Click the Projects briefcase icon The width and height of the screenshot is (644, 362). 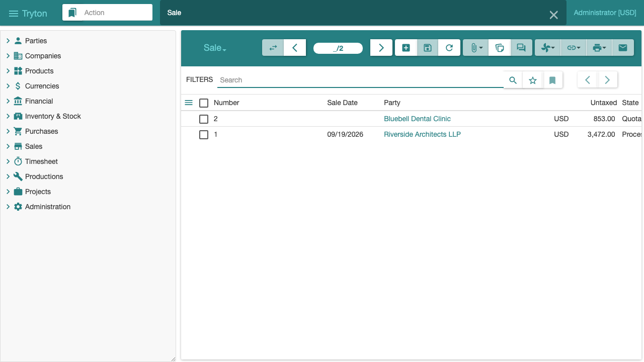point(18,192)
